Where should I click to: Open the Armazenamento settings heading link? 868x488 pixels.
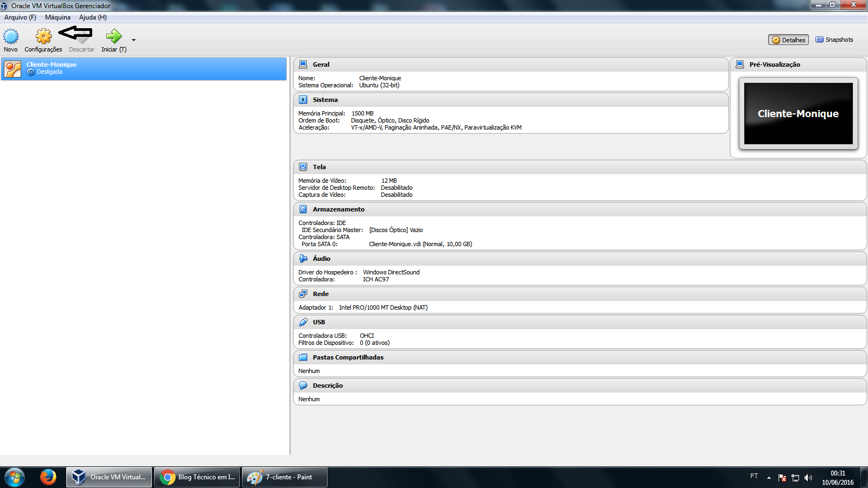click(x=339, y=209)
